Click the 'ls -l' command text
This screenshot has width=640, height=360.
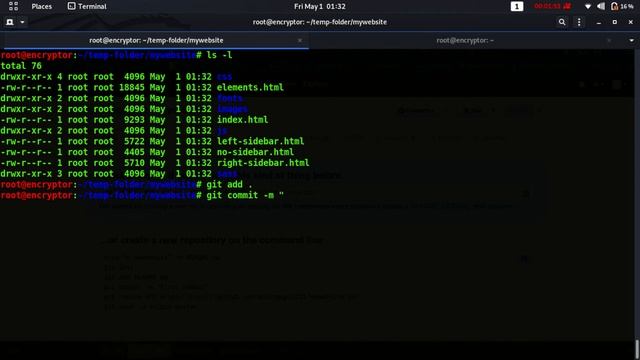[x=219, y=55]
